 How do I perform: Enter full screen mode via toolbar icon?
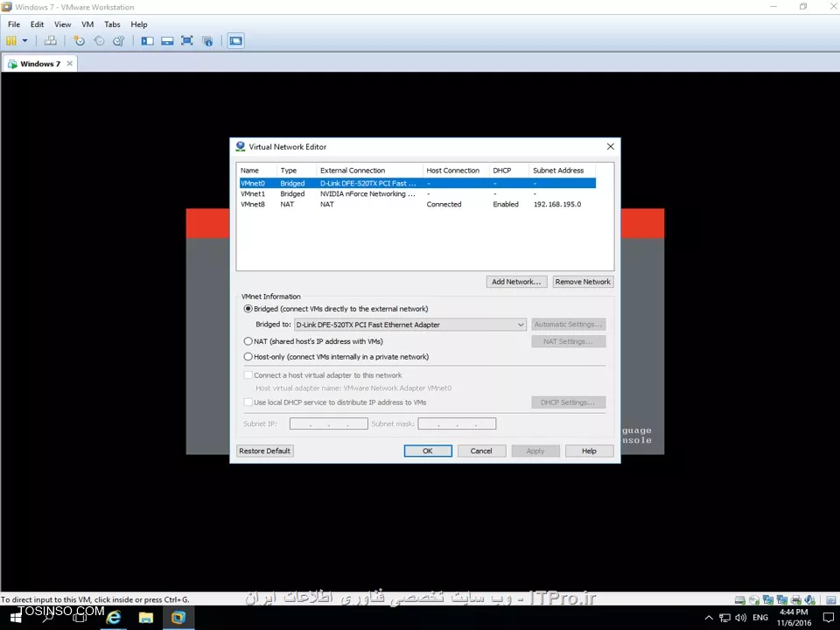click(x=187, y=41)
